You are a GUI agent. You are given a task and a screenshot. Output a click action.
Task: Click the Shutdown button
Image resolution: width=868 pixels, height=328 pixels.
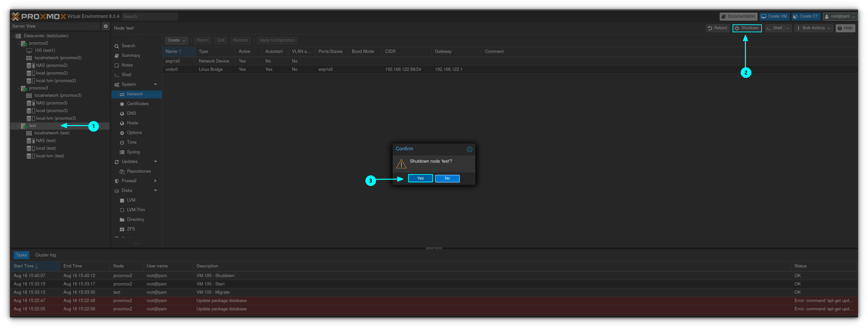click(747, 28)
